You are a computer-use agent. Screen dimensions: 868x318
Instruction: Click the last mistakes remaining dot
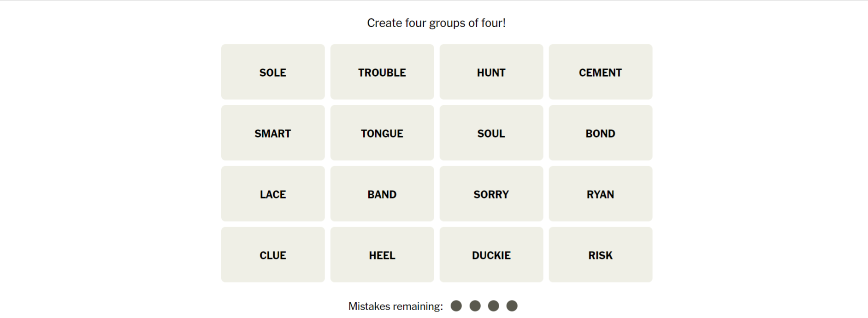[x=512, y=306]
